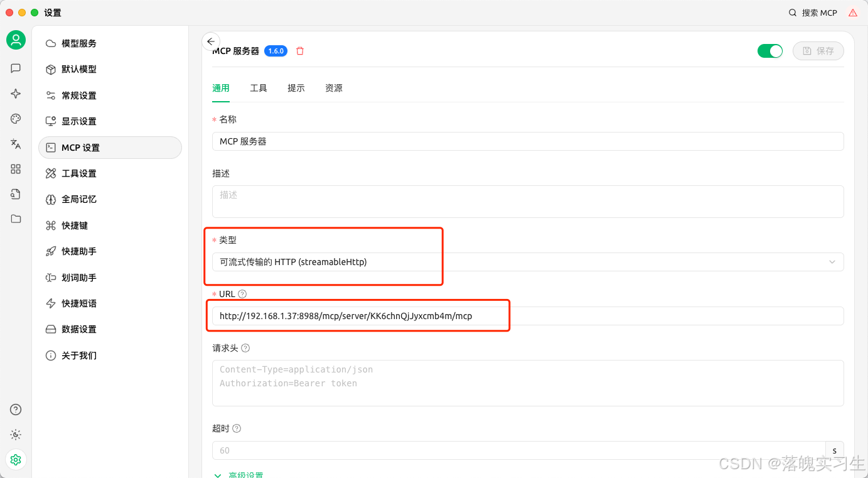Open the sparkle agents icon in sidebar

(x=16, y=94)
